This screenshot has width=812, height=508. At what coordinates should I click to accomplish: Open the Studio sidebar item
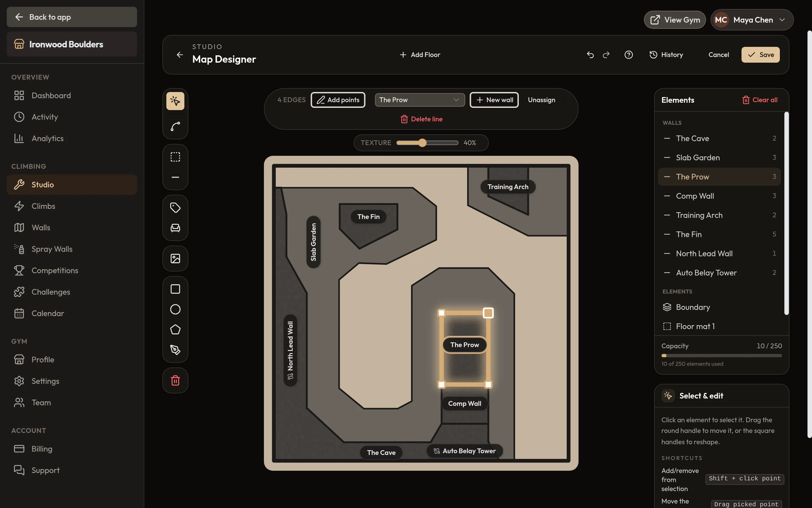[72, 185]
